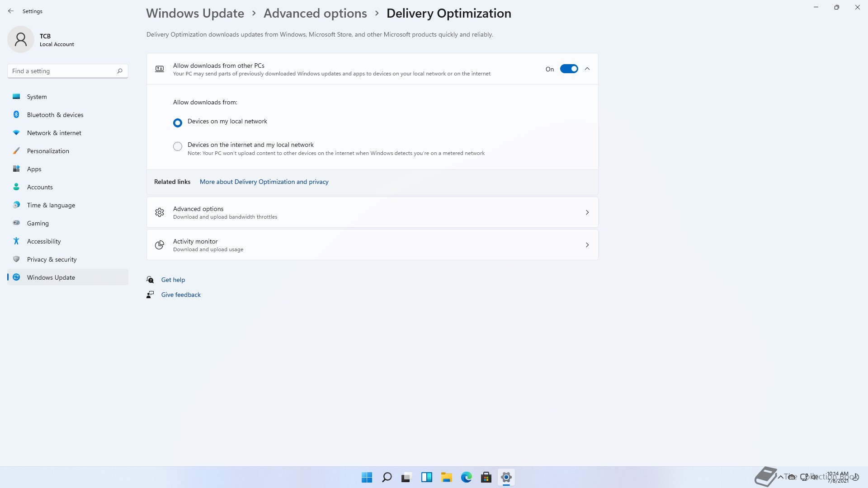The height and width of the screenshot is (488, 868).
Task: Open Task View on the taskbar
Action: click(406, 477)
